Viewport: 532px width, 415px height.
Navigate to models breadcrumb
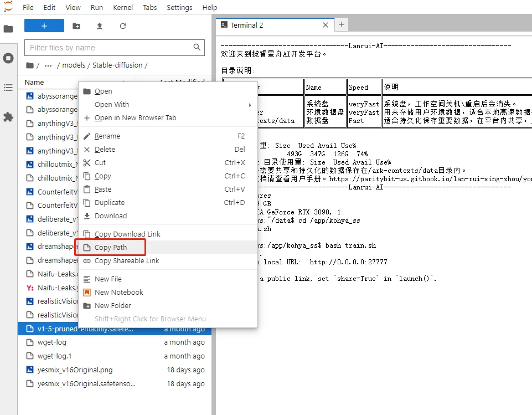74,65
